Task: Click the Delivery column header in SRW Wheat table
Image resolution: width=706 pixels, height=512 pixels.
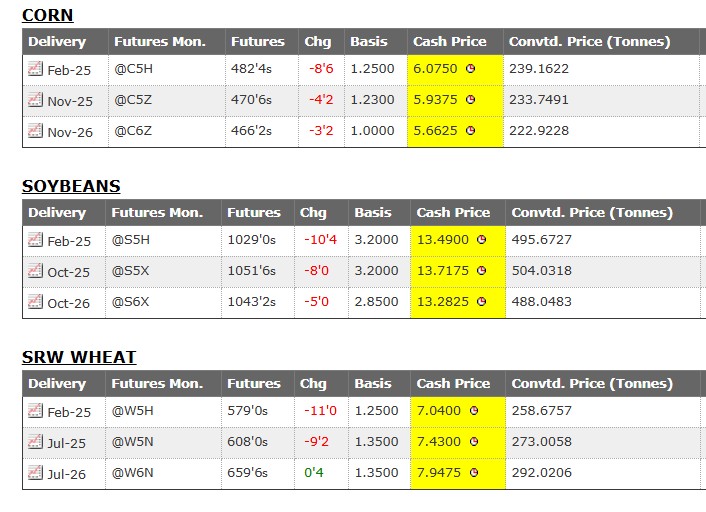Action: coord(57,384)
